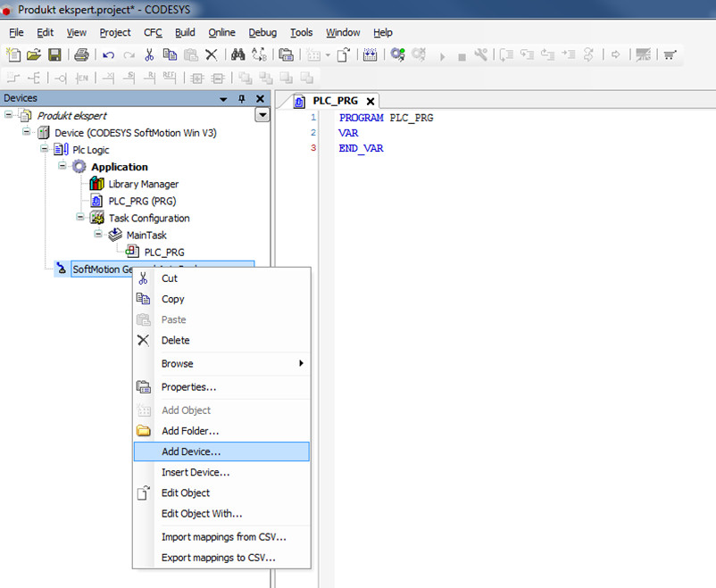
Task: Click the Step Out debug icon
Action: coord(547,54)
